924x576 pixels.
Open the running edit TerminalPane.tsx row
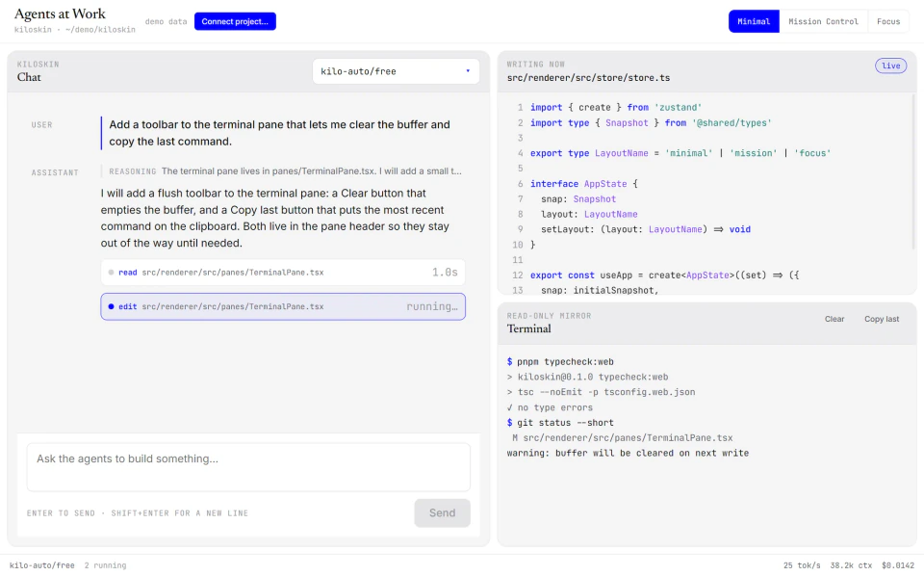click(283, 306)
